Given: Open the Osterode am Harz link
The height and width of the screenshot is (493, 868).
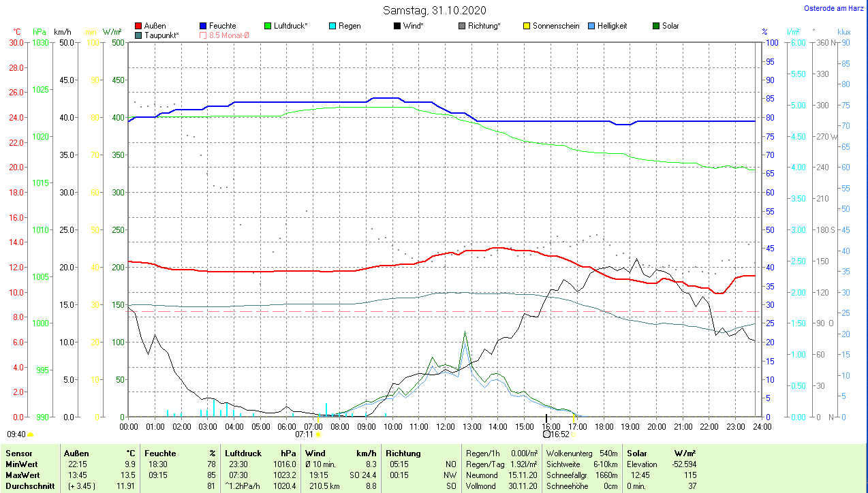Looking at the screenshot, I should 834,8.
